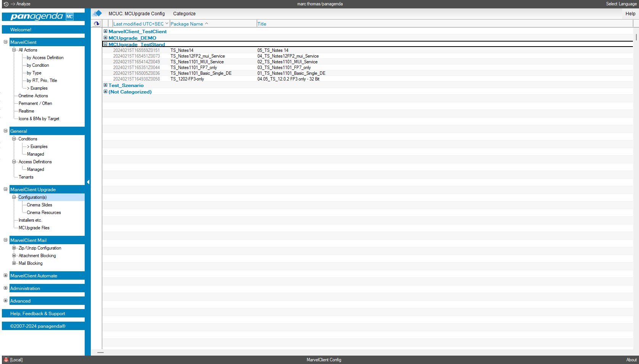
Task: Select actions by Condition
Action: tap(38, 65)
